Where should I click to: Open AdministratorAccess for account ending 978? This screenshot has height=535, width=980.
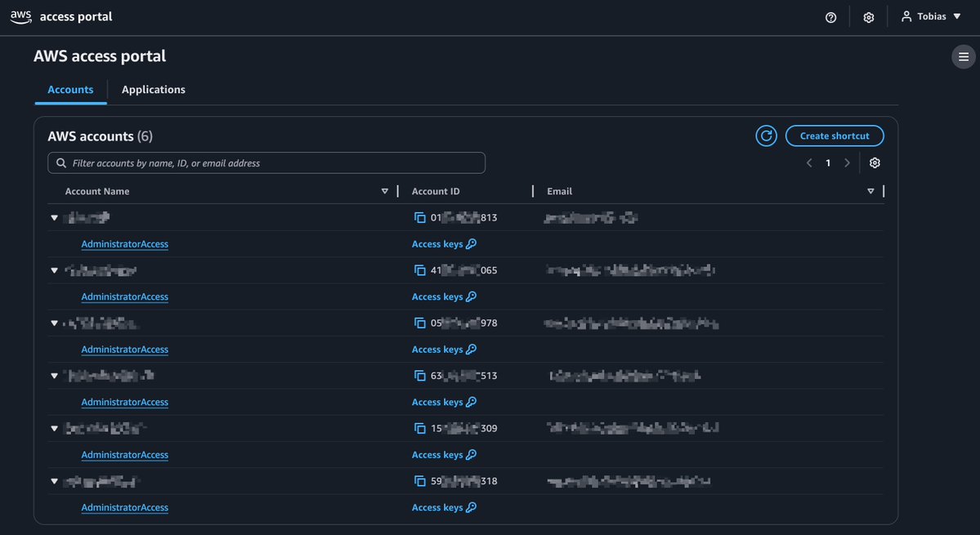124,350
